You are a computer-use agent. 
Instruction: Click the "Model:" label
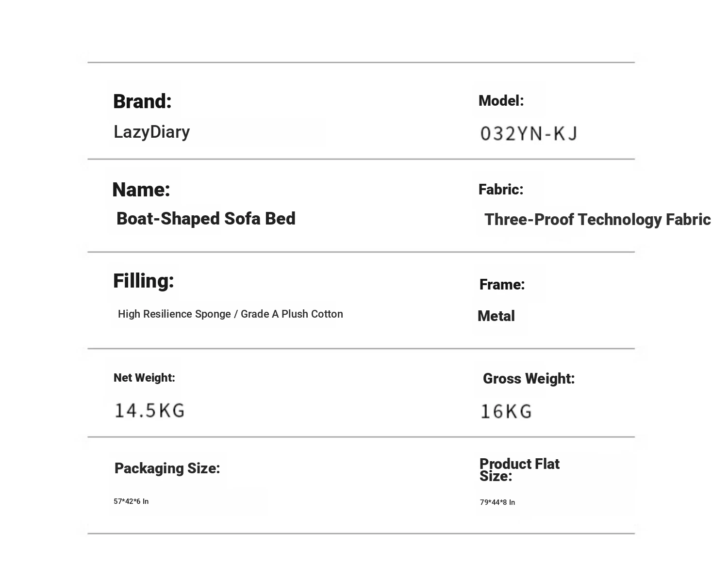(501, 101)
